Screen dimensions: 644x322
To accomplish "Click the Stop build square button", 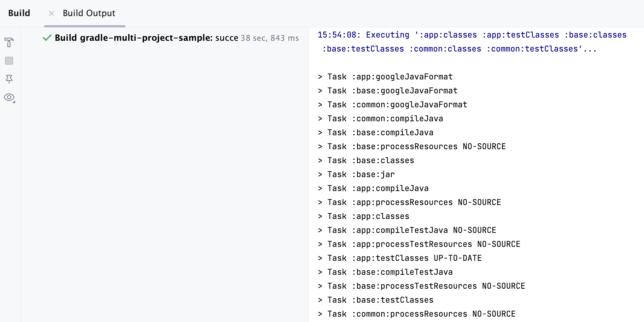I will click(9, 61).
